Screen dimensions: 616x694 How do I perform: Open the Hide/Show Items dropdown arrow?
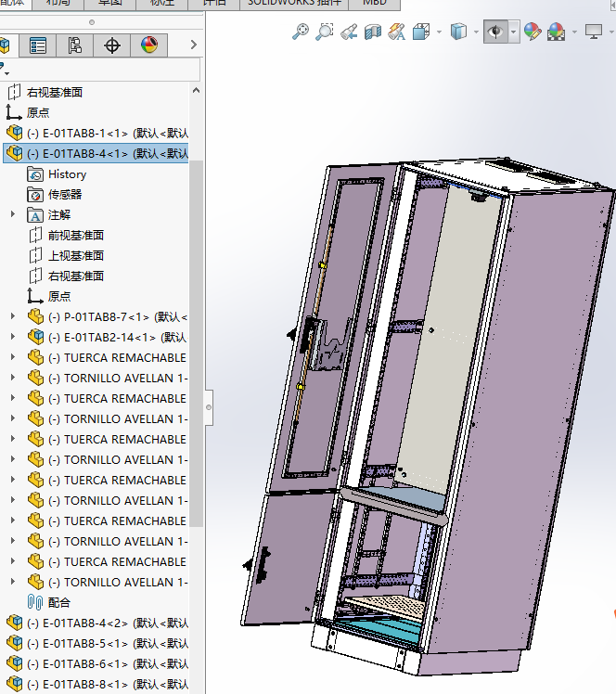click(513, 32)
